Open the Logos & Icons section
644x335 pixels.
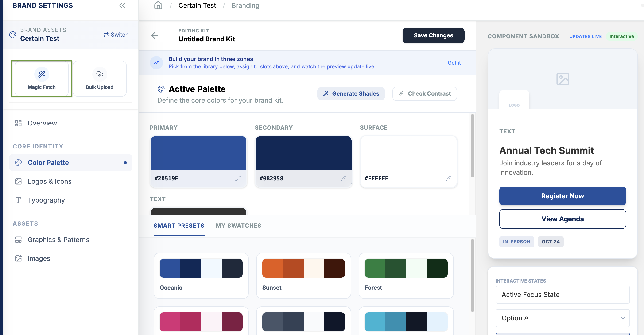point(71,181)
